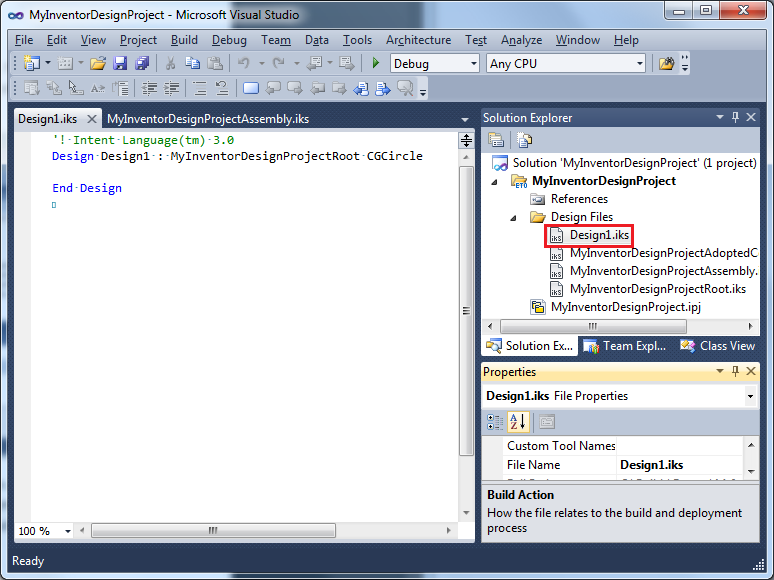Viewport: 774px width, 580px height.
Task: Click the Display Word Completion icon
Action: coord(98,88)
